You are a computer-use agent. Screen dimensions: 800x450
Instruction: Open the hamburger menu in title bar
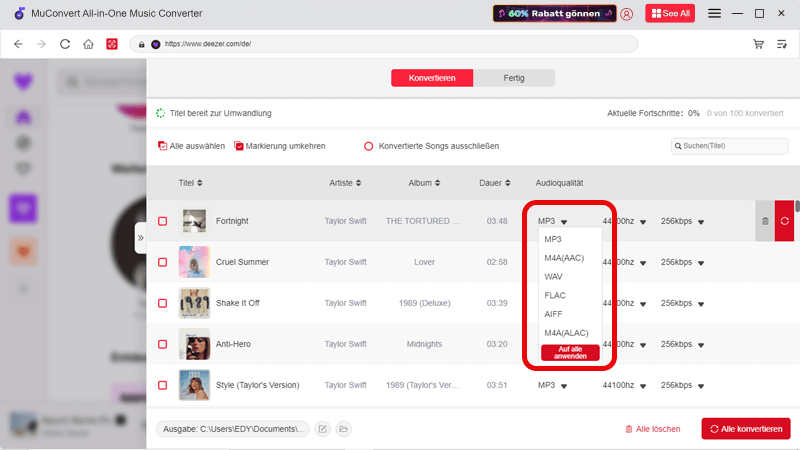(714, 13)
